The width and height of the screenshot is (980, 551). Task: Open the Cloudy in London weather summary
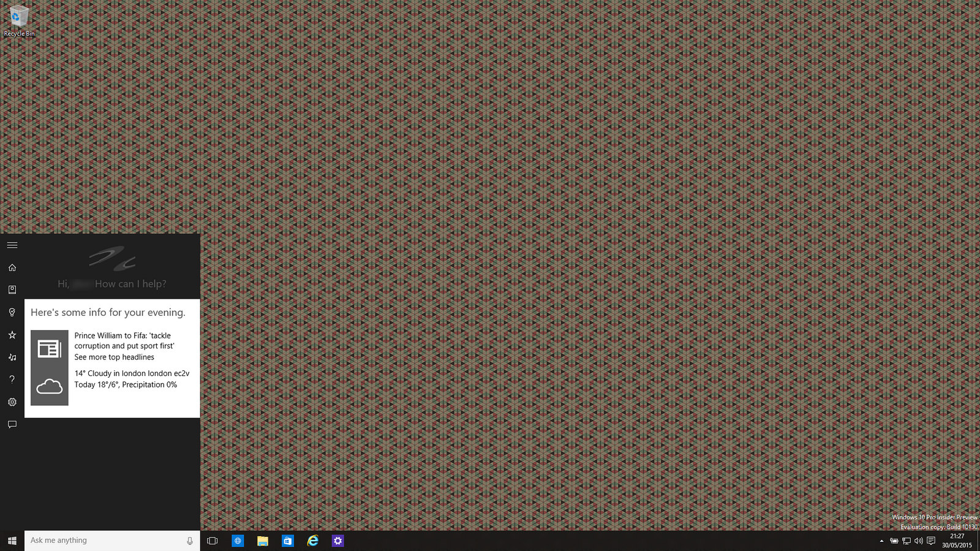(132, 379)
